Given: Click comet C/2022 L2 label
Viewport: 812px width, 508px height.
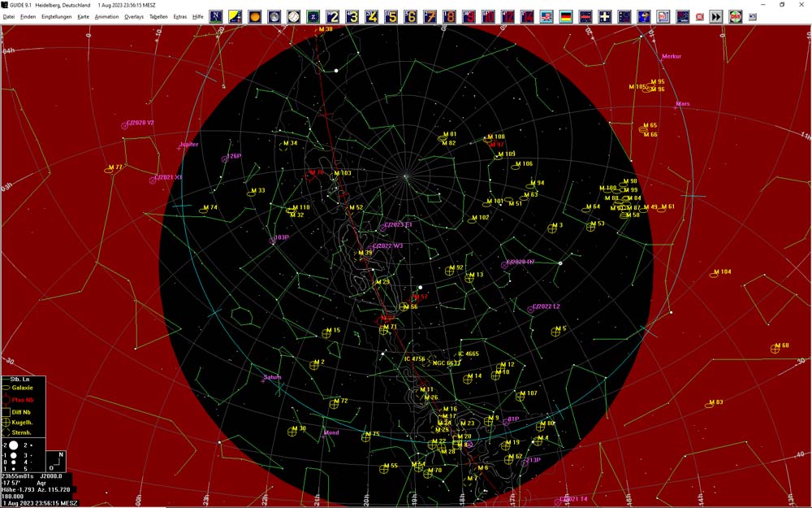Looking at the screenshot, I should (546, 306).
